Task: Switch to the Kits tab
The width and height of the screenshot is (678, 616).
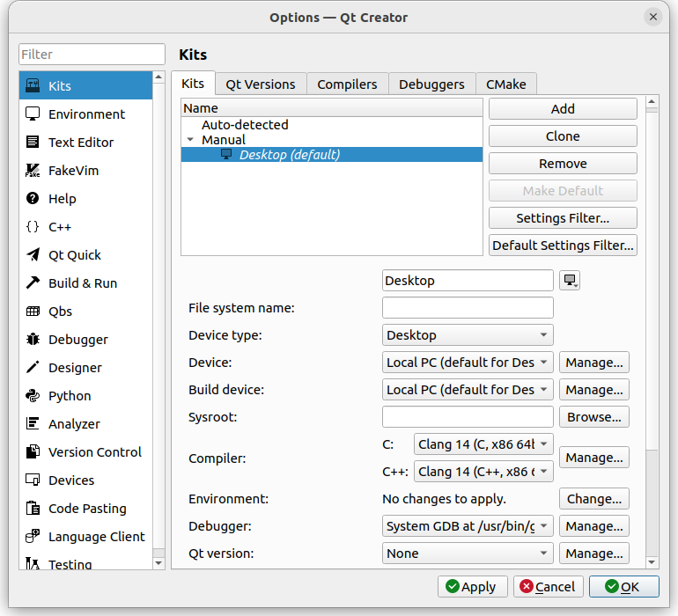Action: point(193,84)
